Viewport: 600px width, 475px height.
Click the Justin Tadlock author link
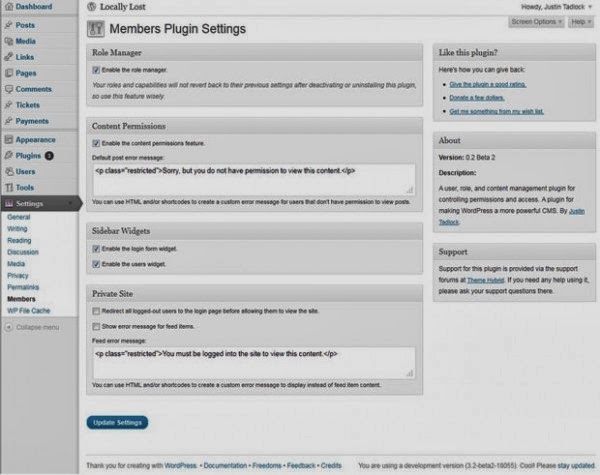(x=577, y=211)
